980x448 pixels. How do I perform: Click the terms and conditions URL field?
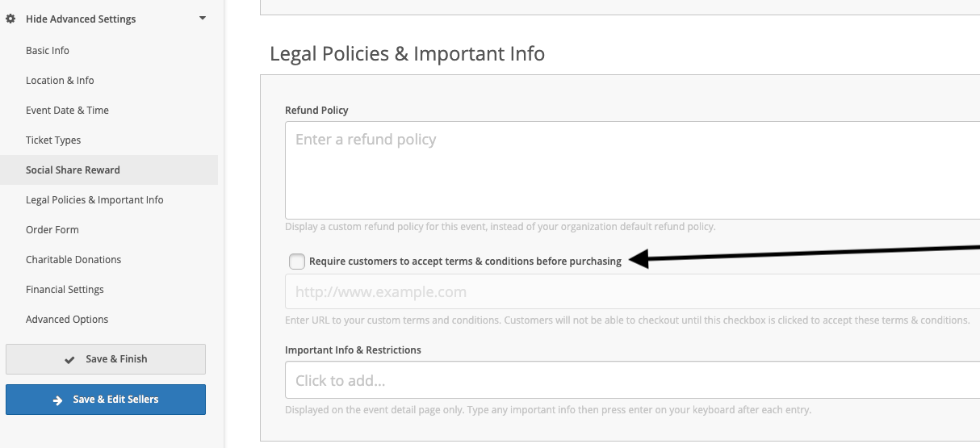(x=632, y=291)
